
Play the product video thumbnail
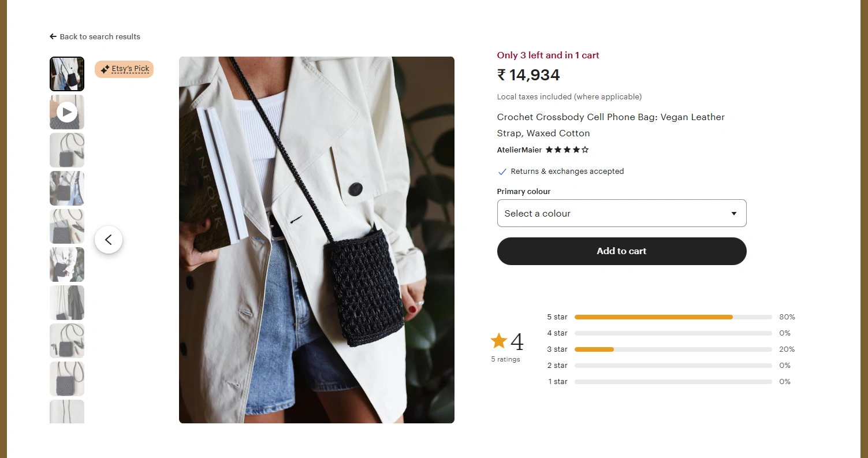pos(67,112)
